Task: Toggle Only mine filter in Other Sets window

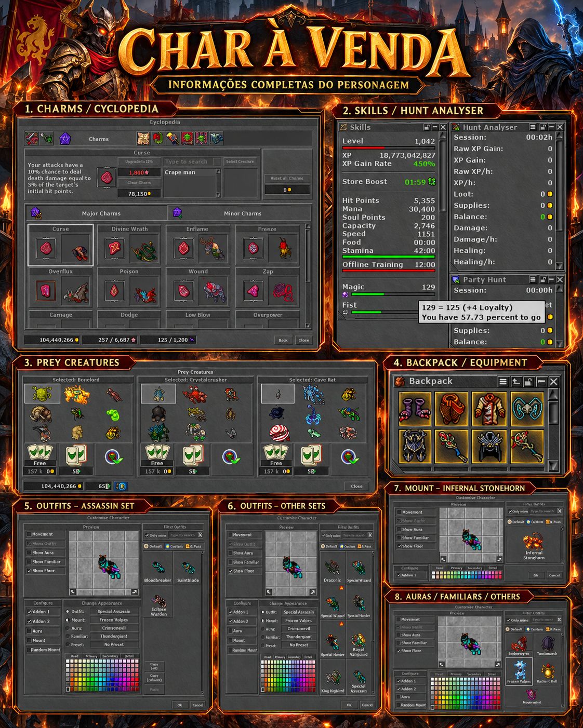Action: [x=324, y=535]
